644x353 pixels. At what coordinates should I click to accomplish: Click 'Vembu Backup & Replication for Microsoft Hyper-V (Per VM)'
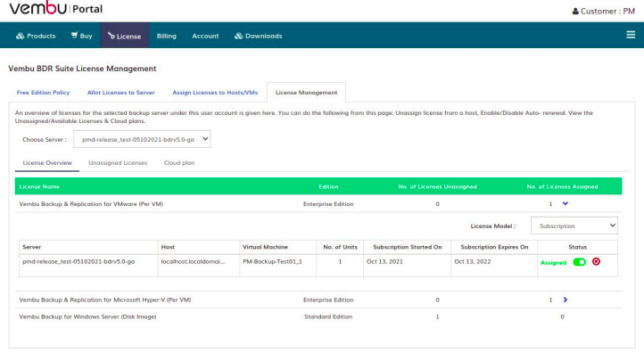105,300
